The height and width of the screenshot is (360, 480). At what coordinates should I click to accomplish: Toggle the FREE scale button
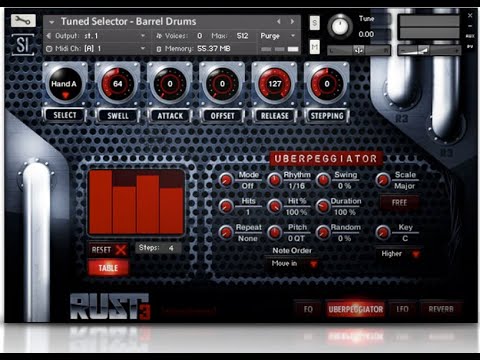click(x=399, y=203)
